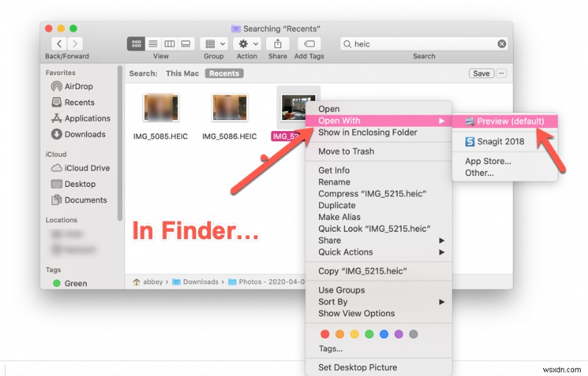Choose Show in Enclosing Folder

(379, 132)
